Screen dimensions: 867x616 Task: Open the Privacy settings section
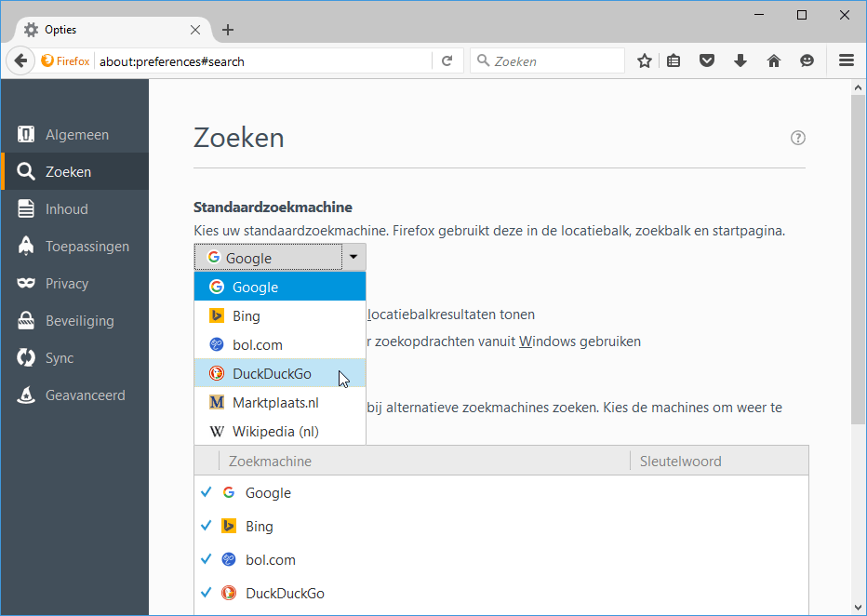[x=67, y=284]
